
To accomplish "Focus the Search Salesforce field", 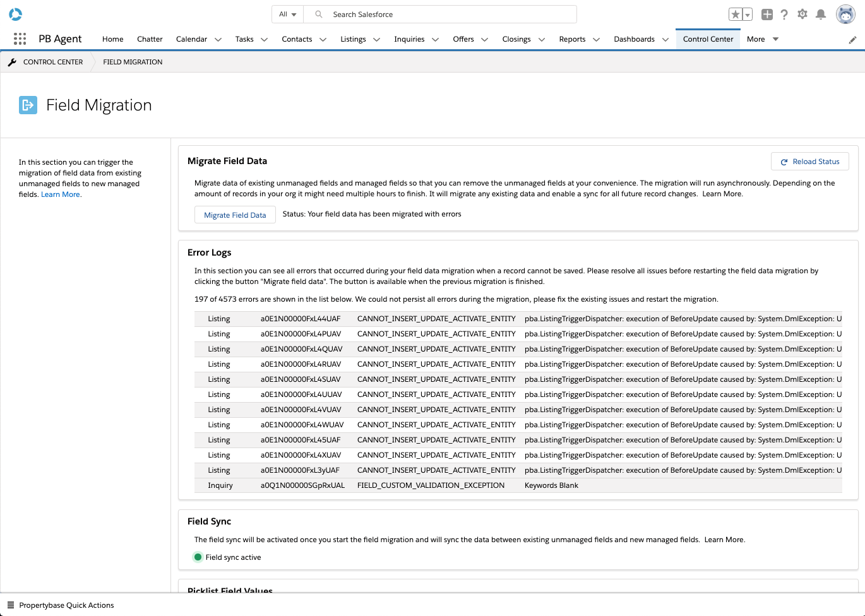I will point(440,14).
